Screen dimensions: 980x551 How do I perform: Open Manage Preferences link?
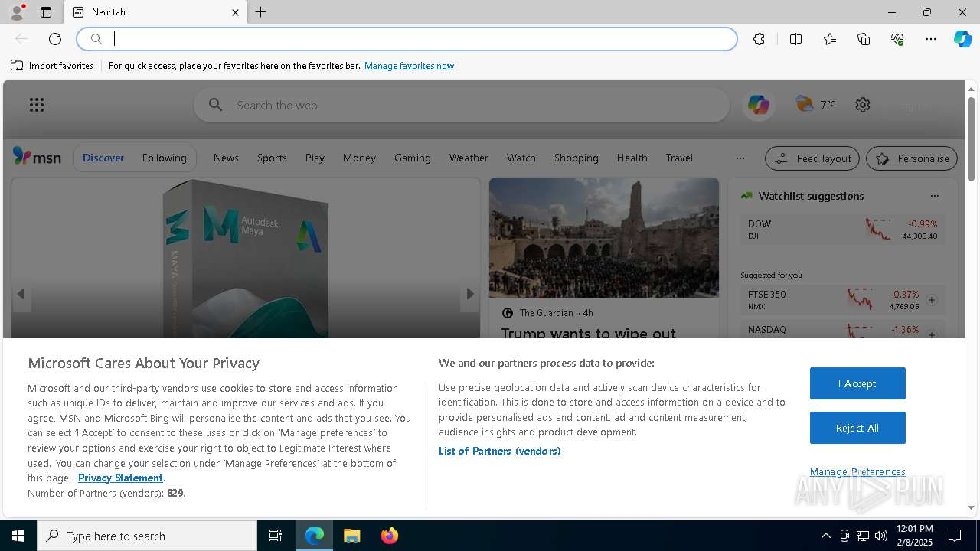point(857,472)
